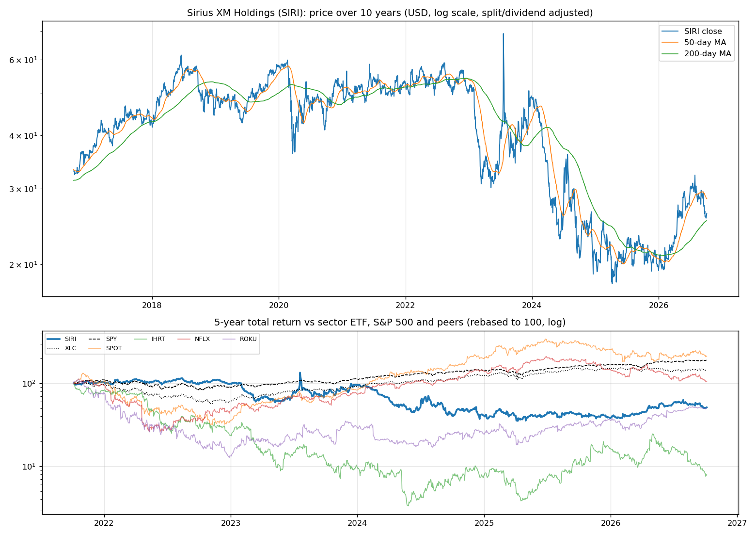The image size is (756, 536).
Task: Click the 2024 tick label on price chart
Action: pos(532,305)
